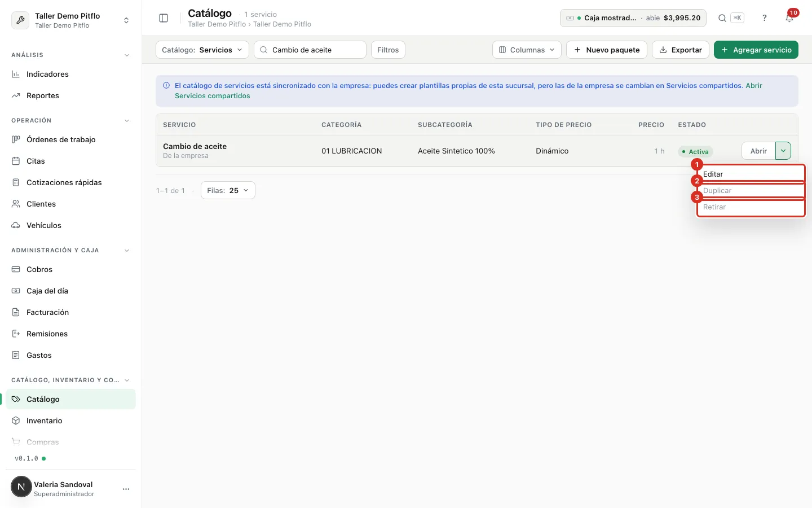
Task: Open the Catálogo: Servicios dropdown
Action: click(x=202, y=50)
